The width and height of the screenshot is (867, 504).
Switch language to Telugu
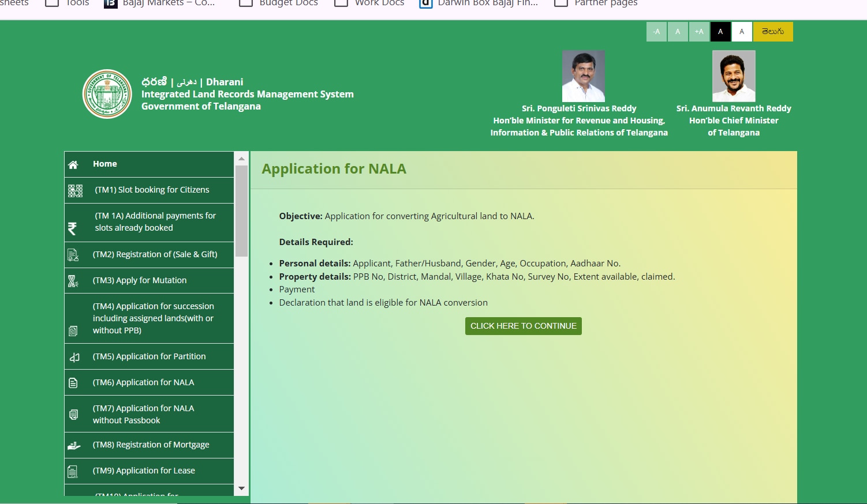click(x=773, y=32)
